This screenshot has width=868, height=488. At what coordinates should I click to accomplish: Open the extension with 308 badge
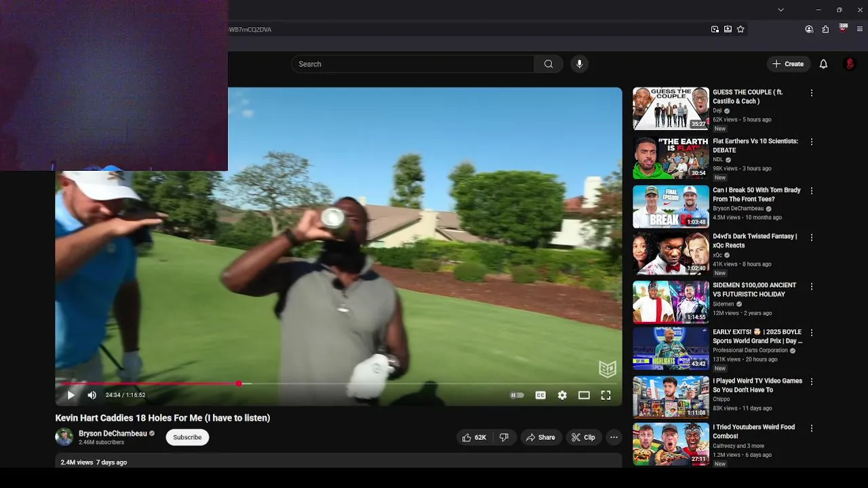843,28
